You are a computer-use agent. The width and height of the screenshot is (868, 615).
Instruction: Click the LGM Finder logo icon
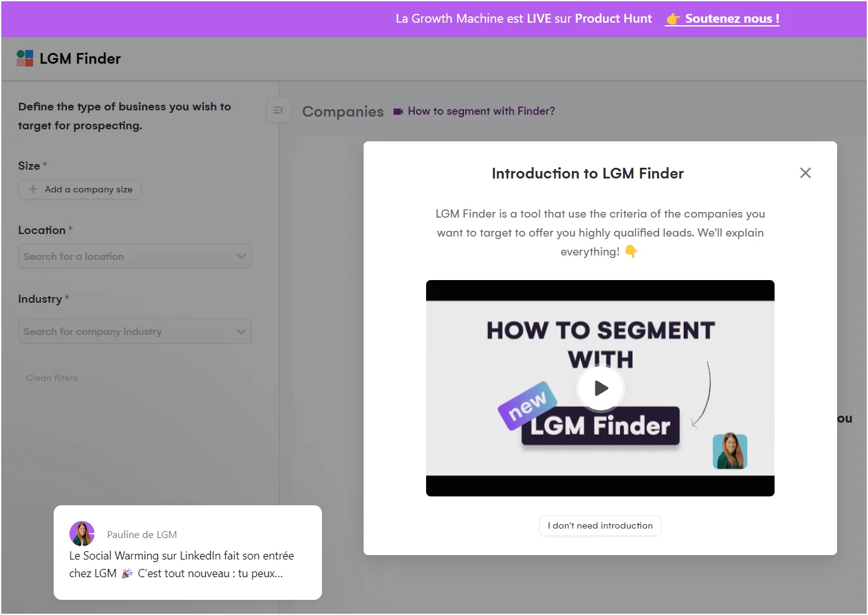[x=25, y=59]
